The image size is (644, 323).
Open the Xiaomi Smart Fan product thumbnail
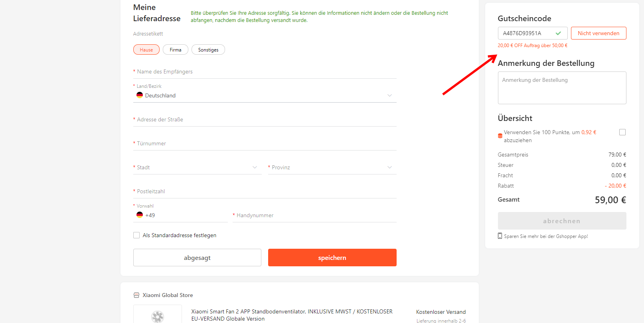click(158, 314)
